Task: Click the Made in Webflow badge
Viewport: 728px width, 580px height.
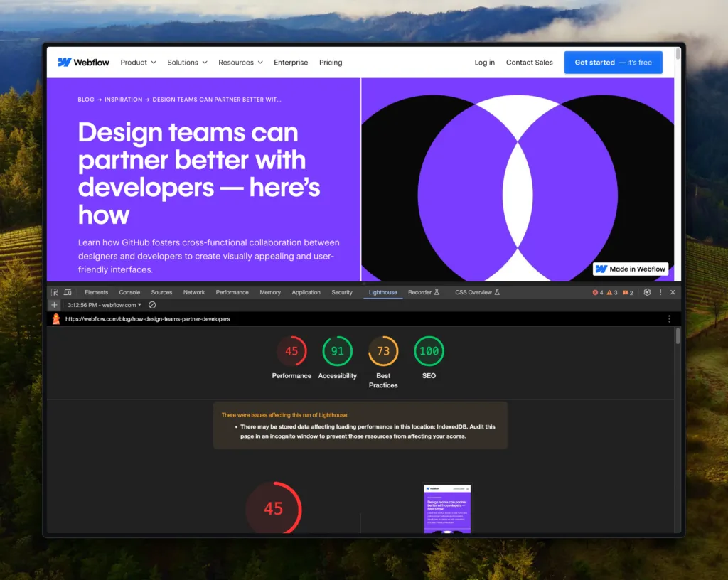Action: [x=631, y=269]
